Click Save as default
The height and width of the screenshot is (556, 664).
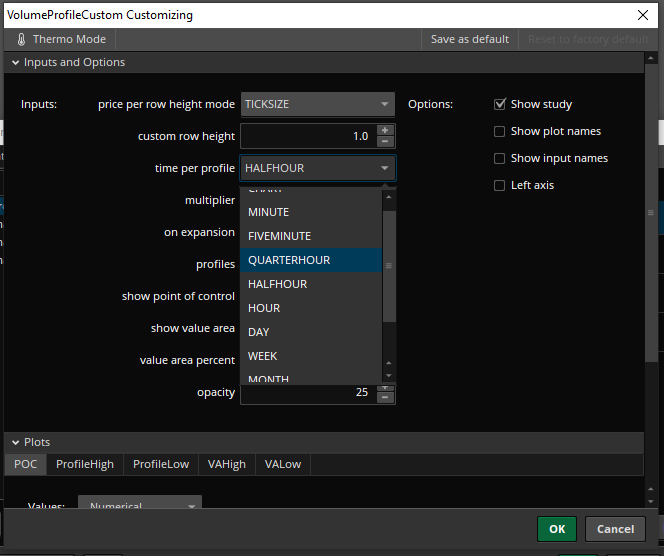pyautogui.click(x=470, y=39)
